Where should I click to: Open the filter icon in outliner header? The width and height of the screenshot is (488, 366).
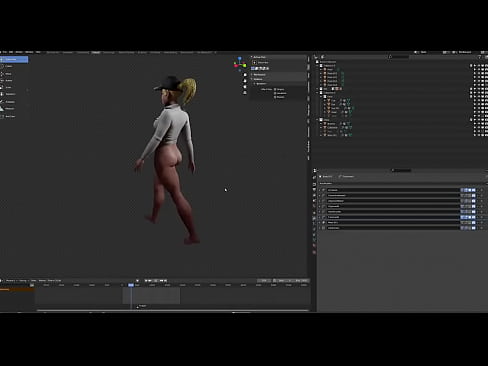pos(479,57)
